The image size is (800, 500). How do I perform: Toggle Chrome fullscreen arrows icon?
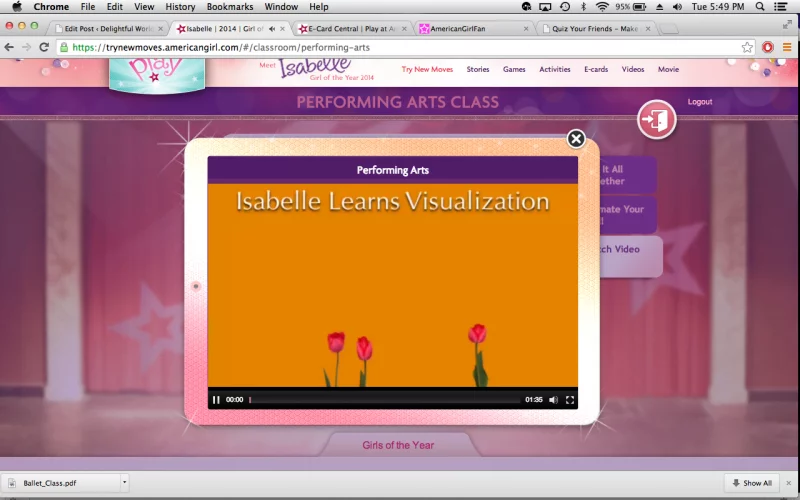[787, 24]
